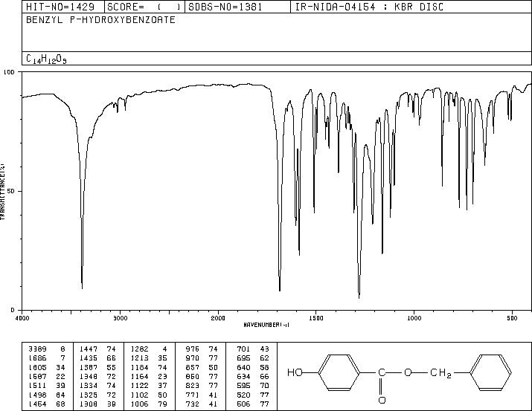This screenshot has width=532, height=411.
Task: Click the molecular formula C14H12O3
Action: point(46,59)
